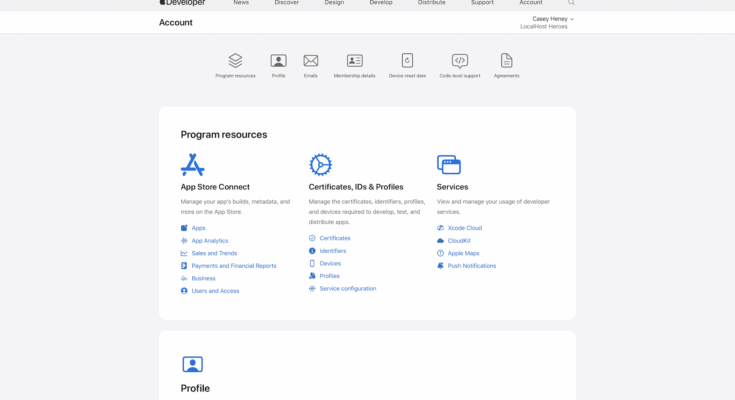Click the icon beside the Business link
The image size is (735, 400).
(x=184, y=279)
